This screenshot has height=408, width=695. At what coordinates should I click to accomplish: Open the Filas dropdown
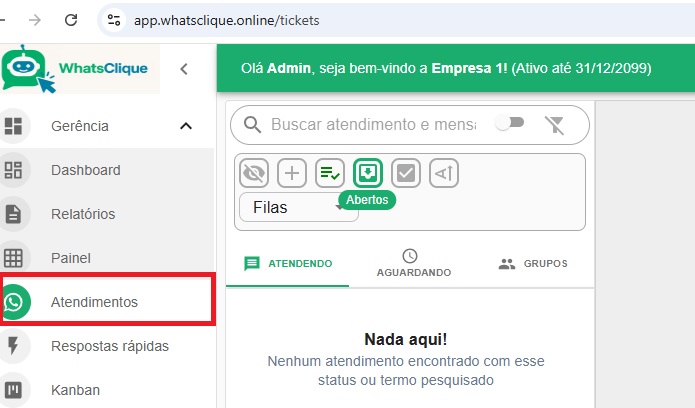(298, 207)
